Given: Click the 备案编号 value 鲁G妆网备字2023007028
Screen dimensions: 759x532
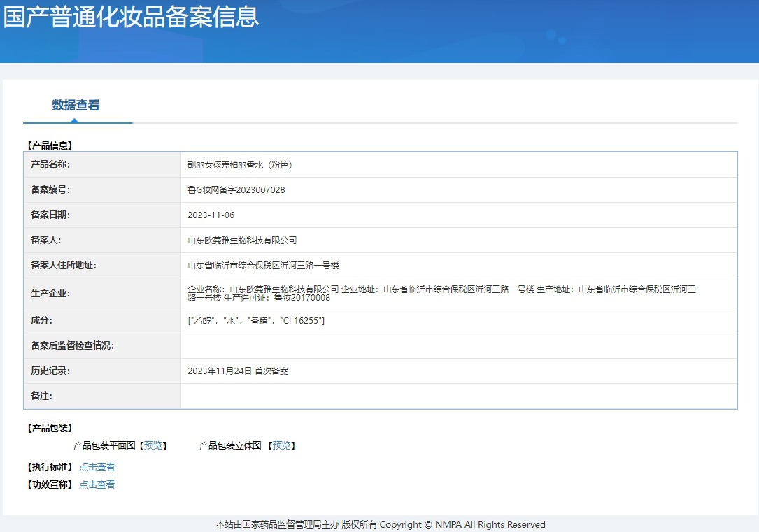Looking at the screenshot, I should coord(236,190).
